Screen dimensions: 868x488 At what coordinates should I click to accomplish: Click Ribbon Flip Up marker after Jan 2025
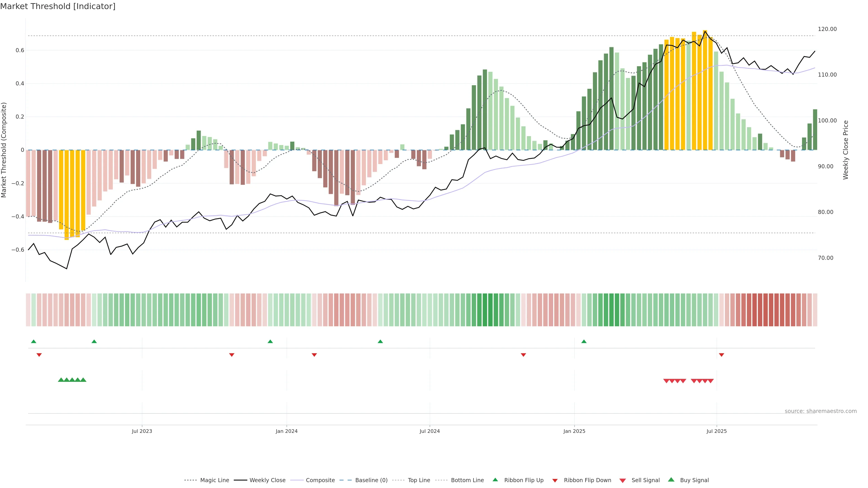point(584,342)
